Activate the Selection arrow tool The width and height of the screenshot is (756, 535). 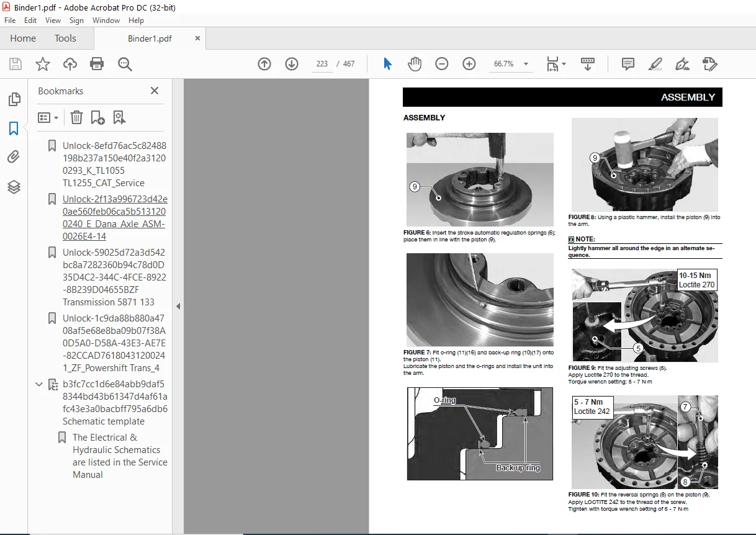click(x=387, y=64)
